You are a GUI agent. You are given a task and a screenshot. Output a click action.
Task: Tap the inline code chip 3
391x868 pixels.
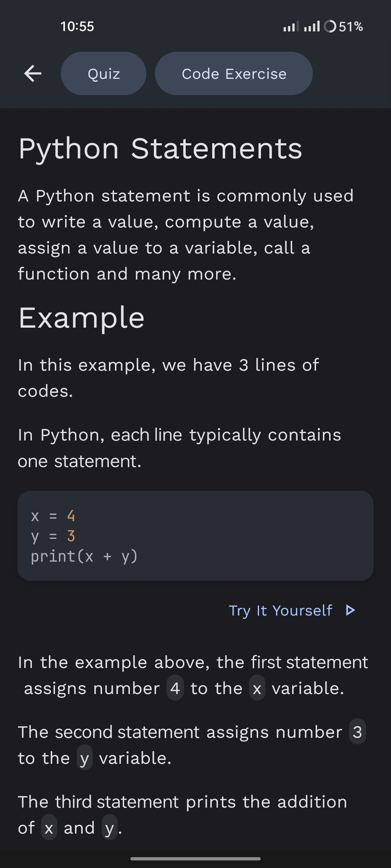tap(357, 731)
